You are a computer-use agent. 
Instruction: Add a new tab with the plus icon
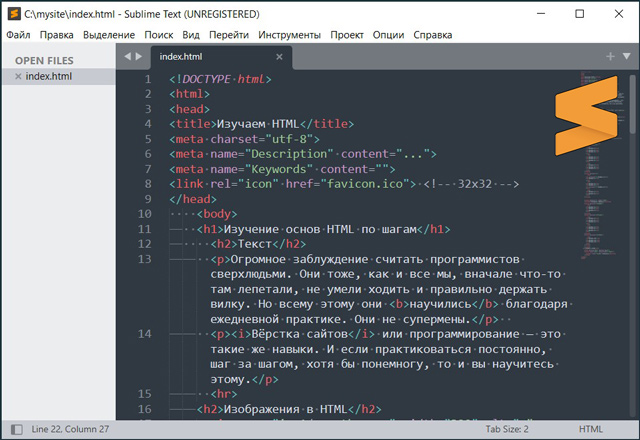pos(610,56)
